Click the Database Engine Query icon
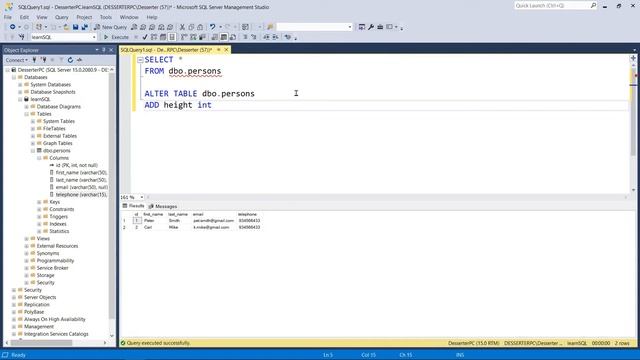640x360 pixels. pos(134,27)
